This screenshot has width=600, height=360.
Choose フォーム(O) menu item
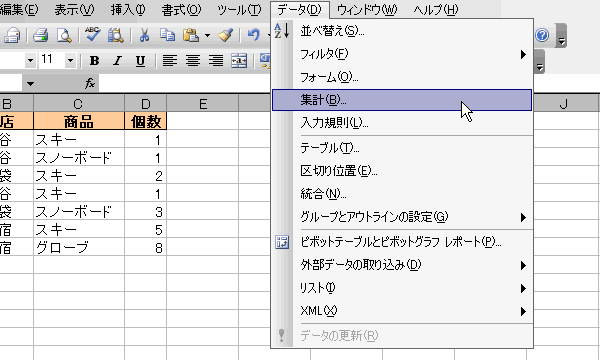pyautogui.click(x=402, y=77)
